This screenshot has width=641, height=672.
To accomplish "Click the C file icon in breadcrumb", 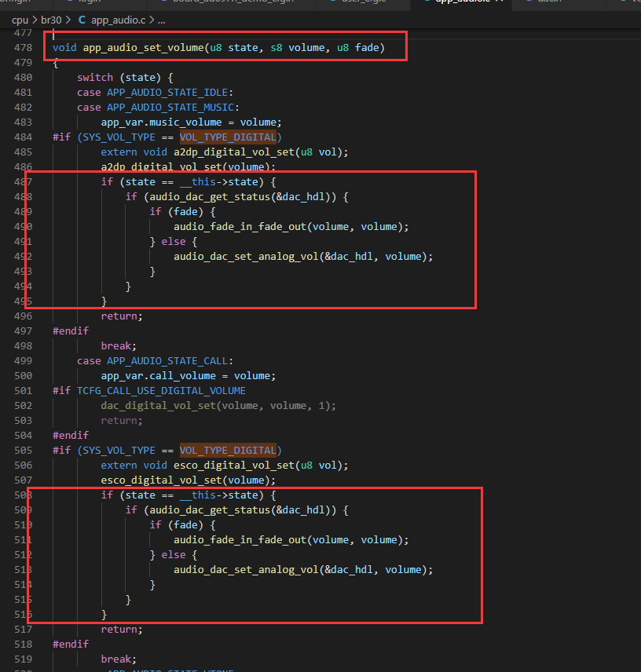I will click(82, 20).
